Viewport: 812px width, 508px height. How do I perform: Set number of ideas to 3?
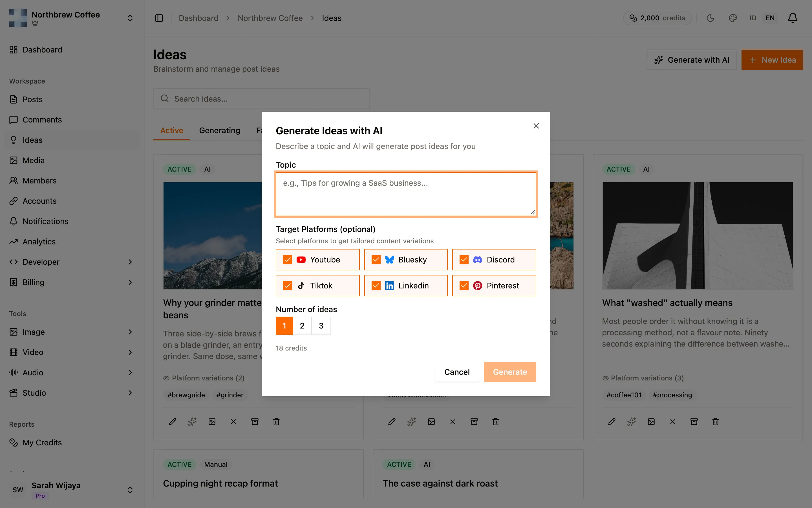321,326
